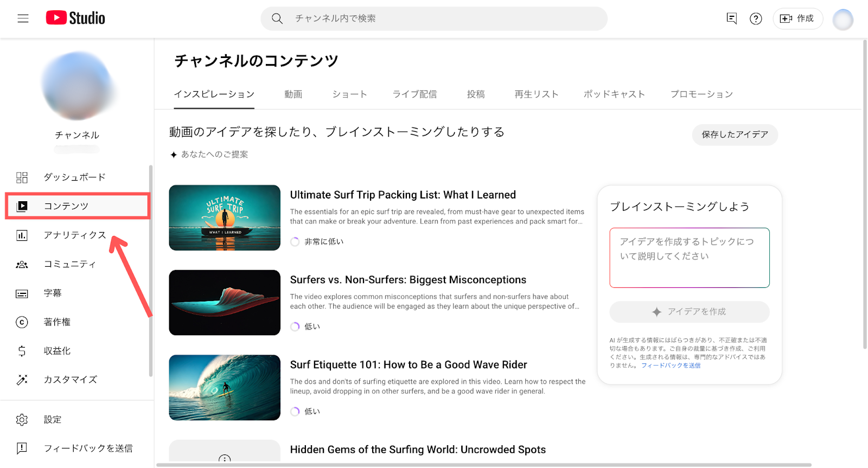Open the フィードバックを送信 link in disclaimer
The image size is (868, 468).
671,366
